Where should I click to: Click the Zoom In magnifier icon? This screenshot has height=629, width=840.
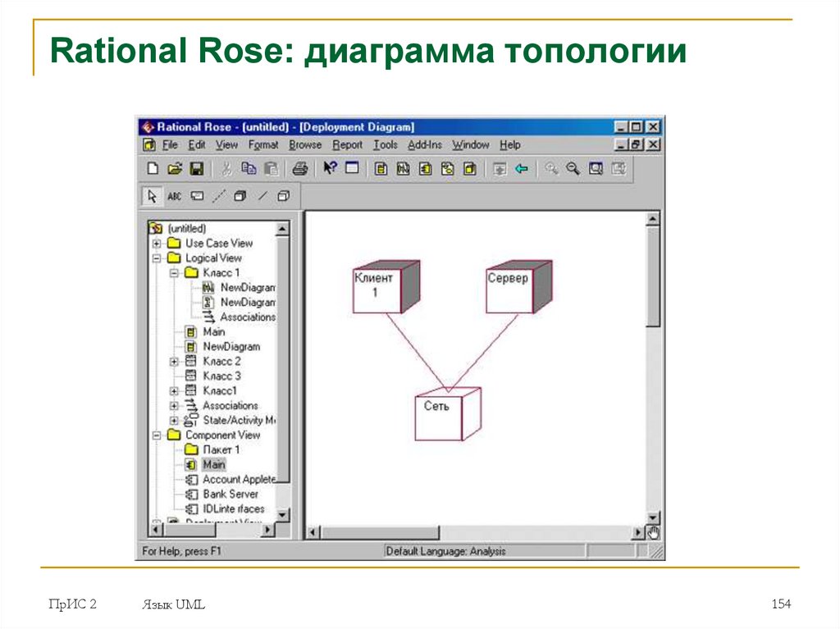tap(550, 169)
